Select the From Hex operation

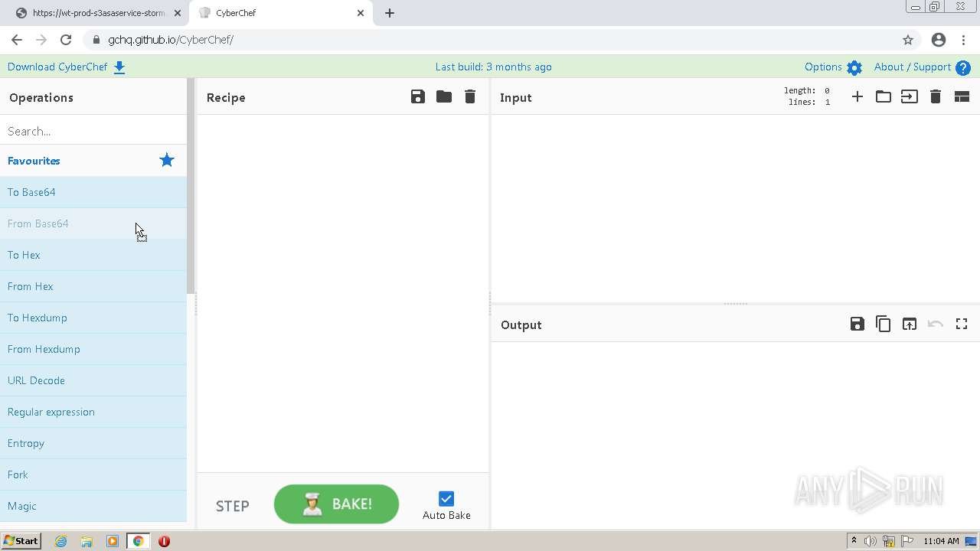93,286
